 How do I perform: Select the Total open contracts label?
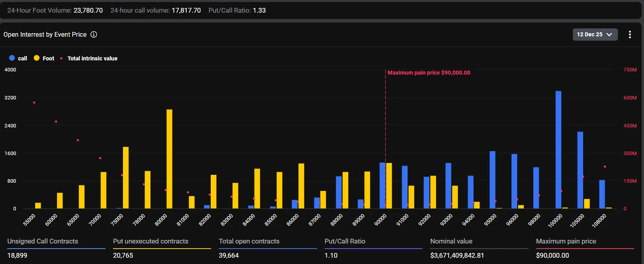coord(249,241)
